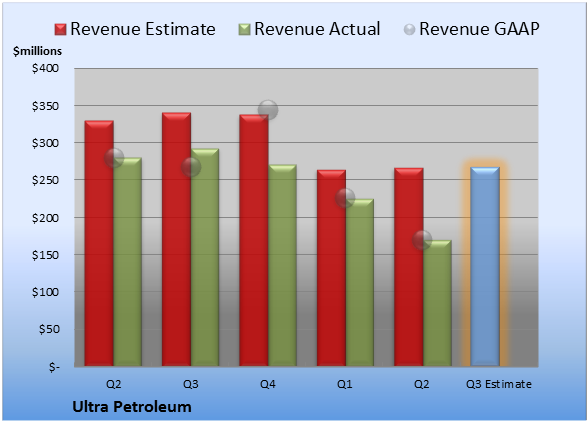Select the red estimate bar for Q4
Image resolution: width=588 pixels, height=422 pixels.
(x=254, y=240)
